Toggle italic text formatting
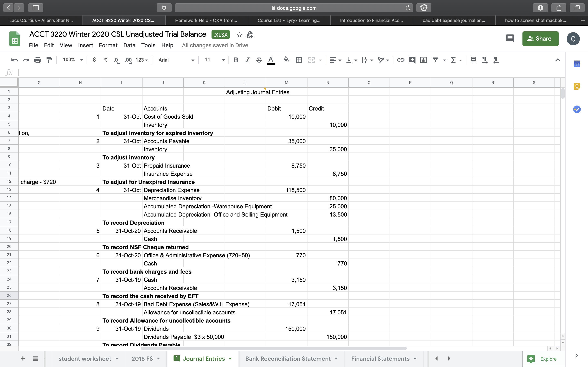Screen dimensions: 588x367 tap(247, 60)
